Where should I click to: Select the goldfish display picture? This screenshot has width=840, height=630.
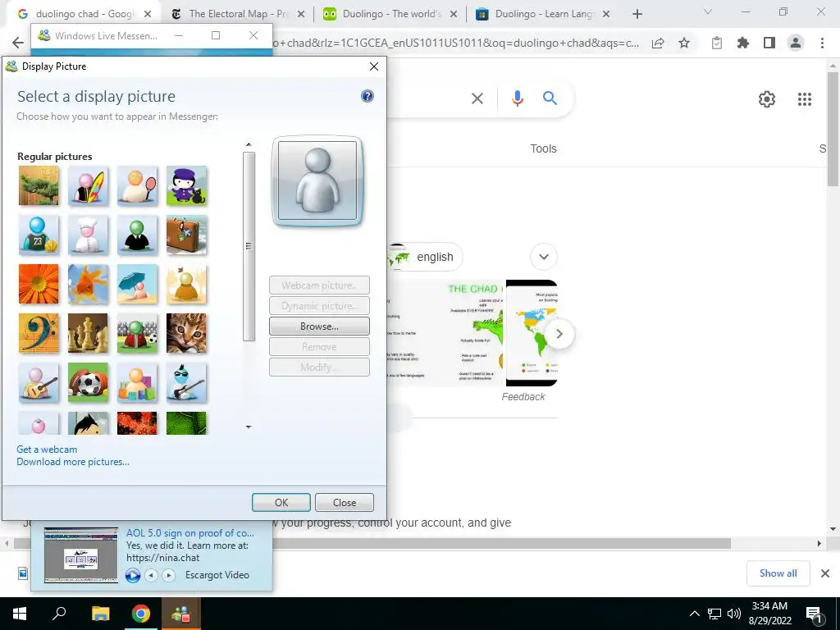88,284
